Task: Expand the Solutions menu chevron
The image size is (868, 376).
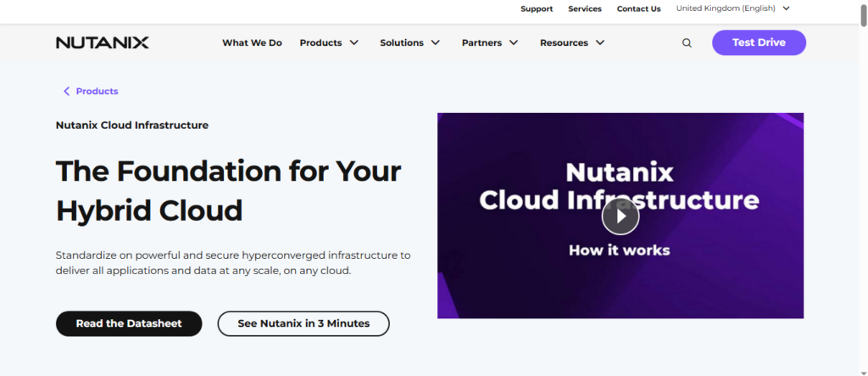Action: click(x=436, y=42)
